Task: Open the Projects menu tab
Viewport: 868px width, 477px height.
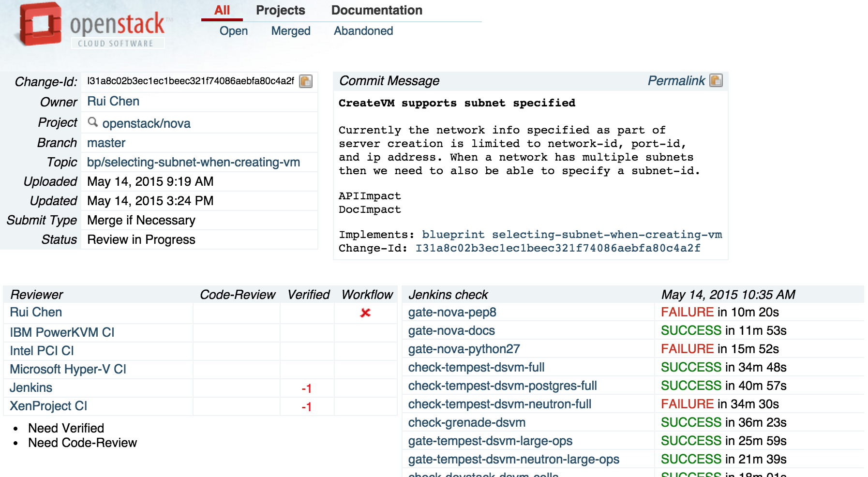Action: 280,10
